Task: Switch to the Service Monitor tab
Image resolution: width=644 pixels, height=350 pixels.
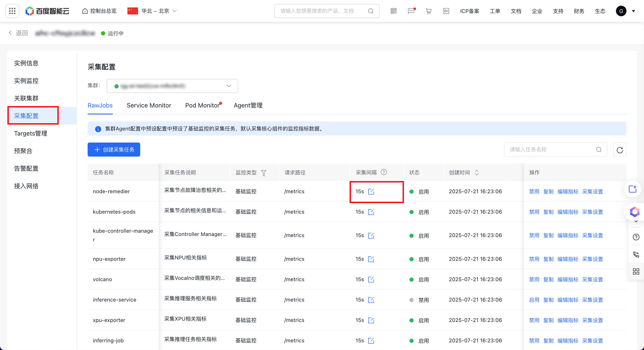Action: 149,105
